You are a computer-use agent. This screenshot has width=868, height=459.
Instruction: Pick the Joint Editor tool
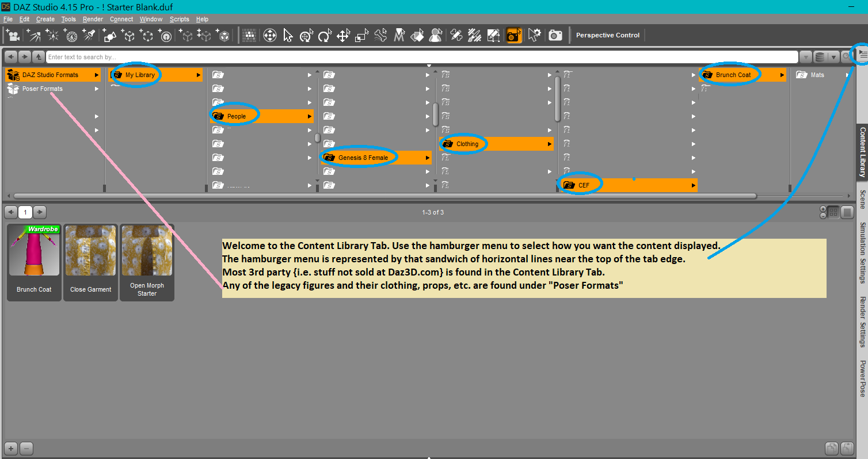456,35
